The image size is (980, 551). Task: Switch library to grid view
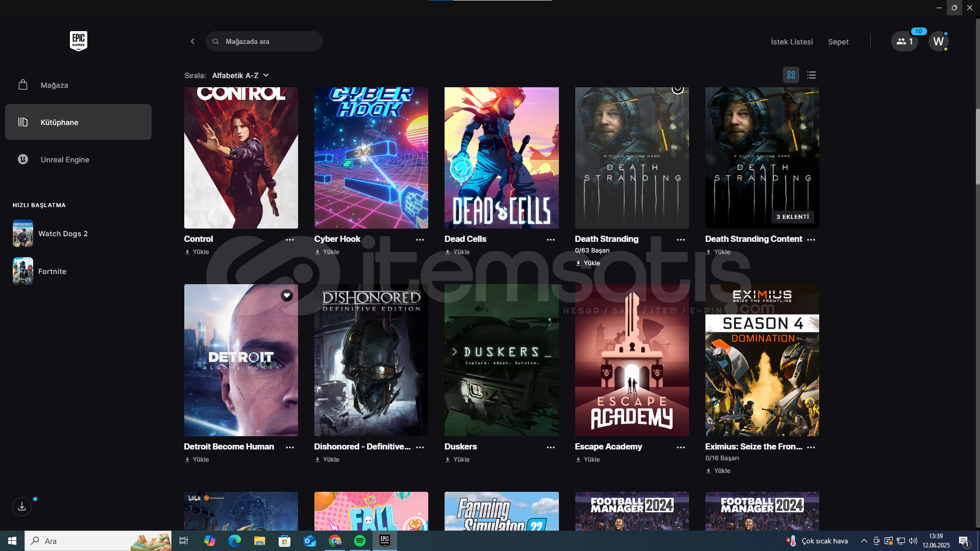point(791,75)
